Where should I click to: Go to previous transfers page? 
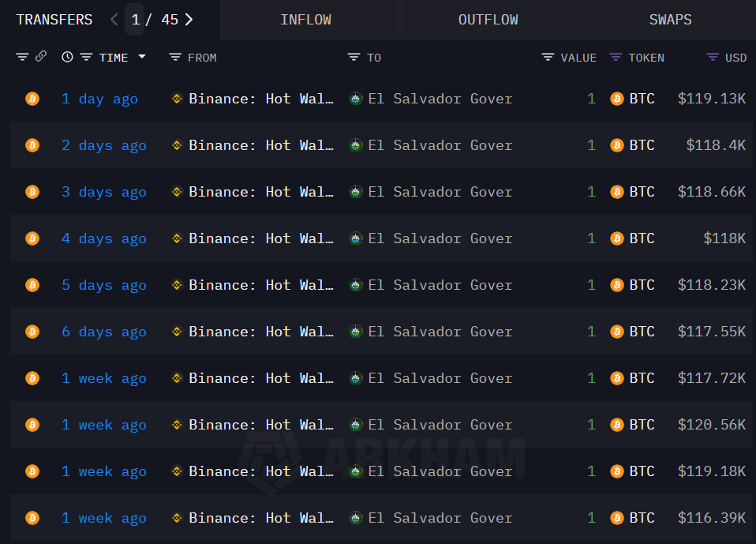[x=114, y=20]
